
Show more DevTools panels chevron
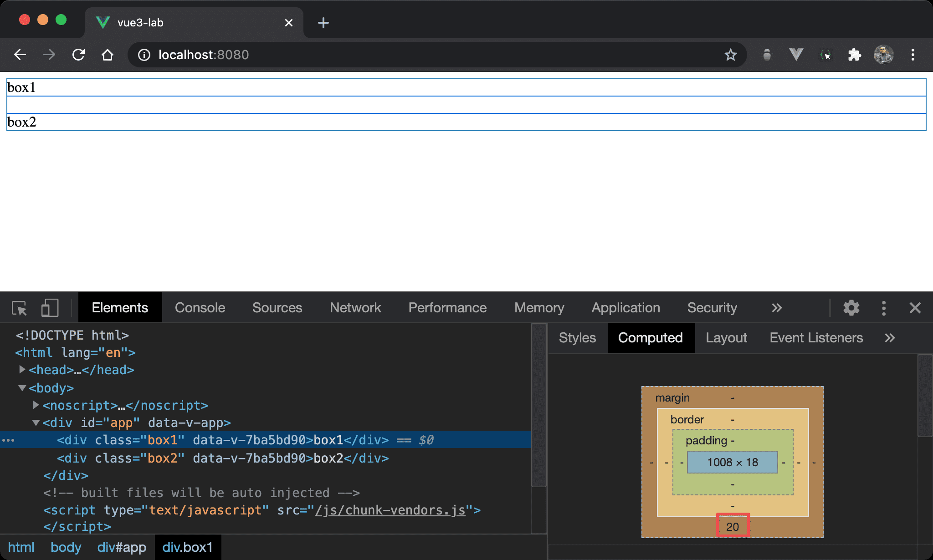[777, 308]
